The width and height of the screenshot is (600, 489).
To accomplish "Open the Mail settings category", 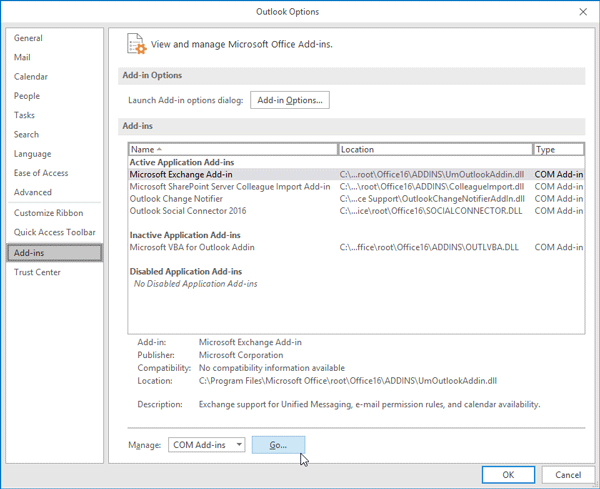I will tap(22, 57).
